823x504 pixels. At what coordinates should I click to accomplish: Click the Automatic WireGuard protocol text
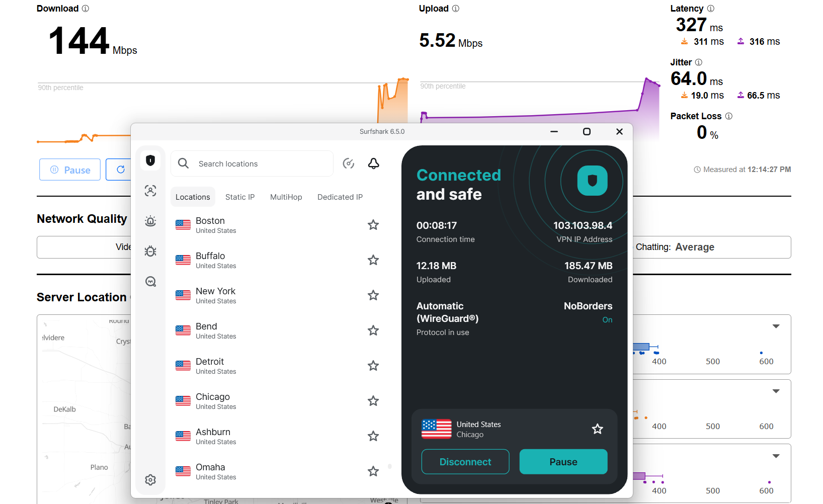447,312
